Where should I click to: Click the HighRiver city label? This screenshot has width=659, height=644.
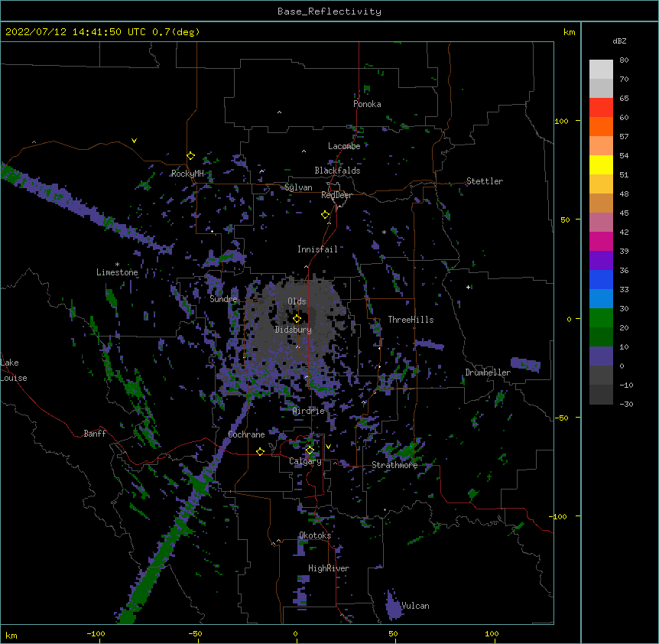tap(329, 568)
